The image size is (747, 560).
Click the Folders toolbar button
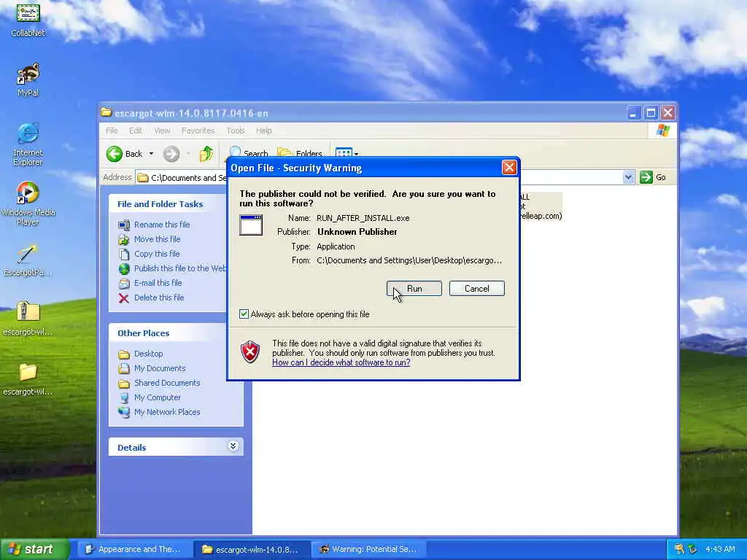point(300,153)
